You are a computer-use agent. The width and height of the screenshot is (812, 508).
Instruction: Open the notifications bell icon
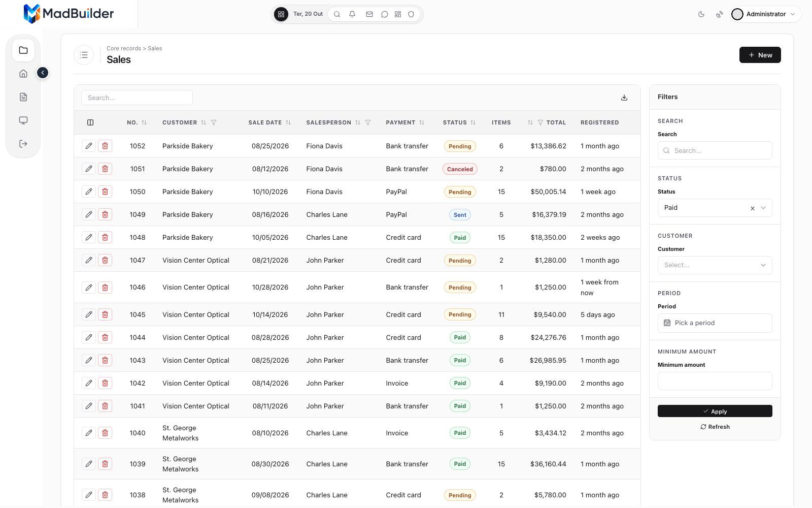352,14
